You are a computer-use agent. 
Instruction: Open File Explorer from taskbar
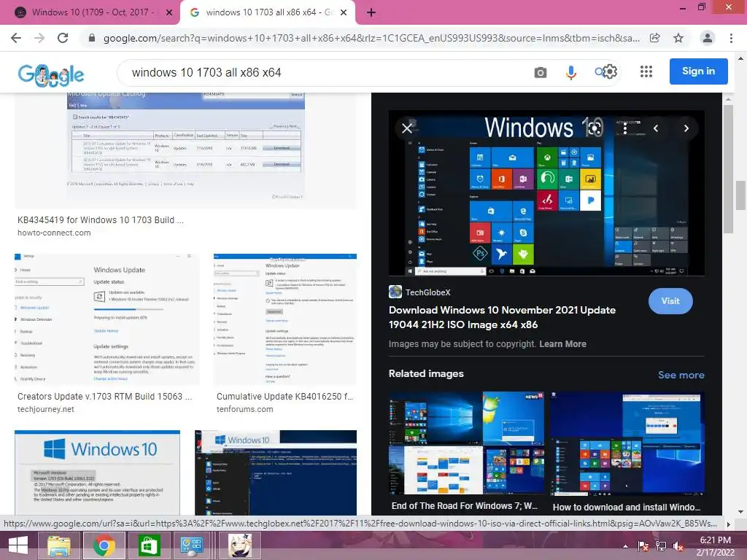(x=59, y=545)
